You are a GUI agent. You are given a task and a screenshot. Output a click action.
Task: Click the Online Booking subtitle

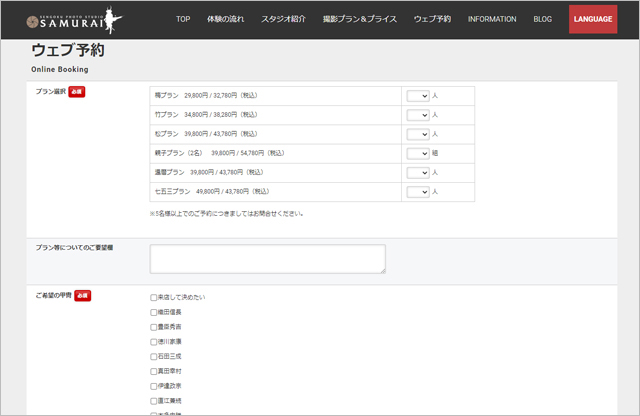[x=60, y=69]
